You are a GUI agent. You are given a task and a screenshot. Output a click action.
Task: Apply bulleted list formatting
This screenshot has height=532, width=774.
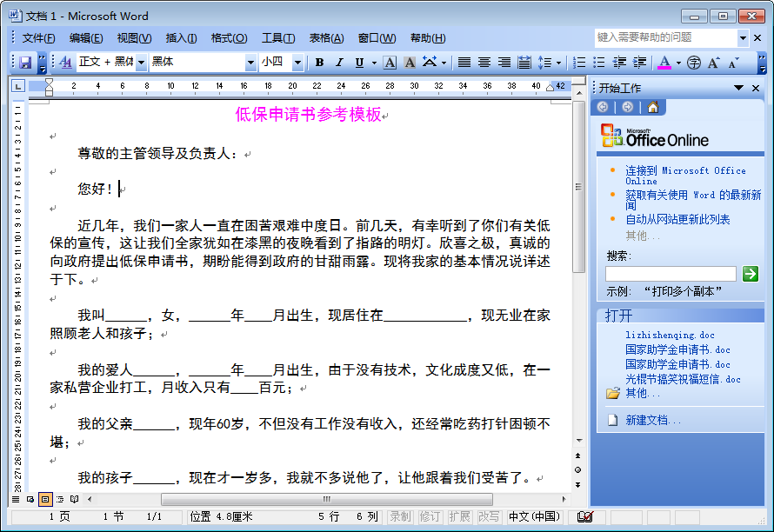599,63
